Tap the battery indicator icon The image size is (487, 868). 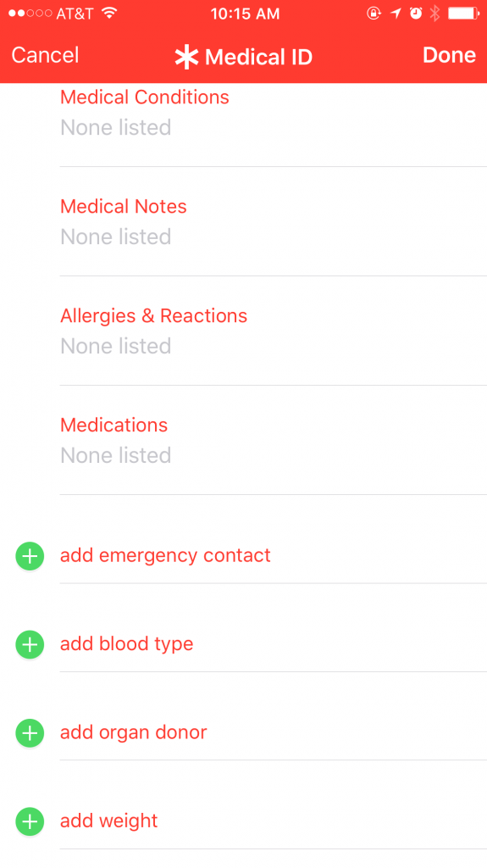tap(464, 14)
